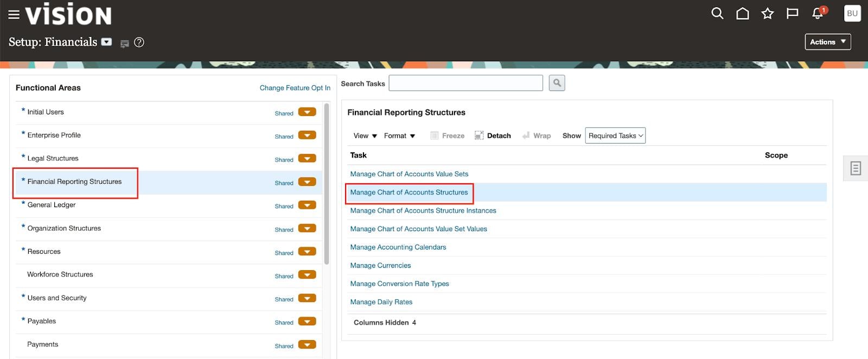Go to the Home page icon

tap(742, 14)
